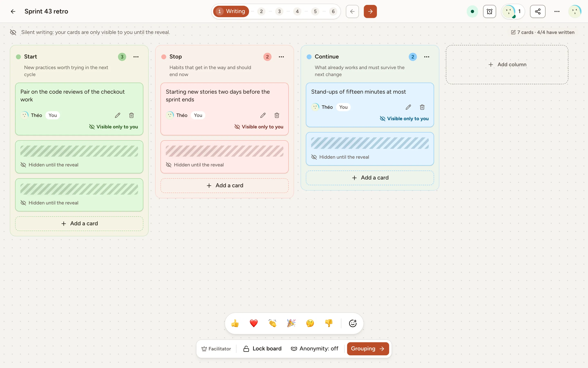Add column to the board
The width and height of the screenshot is (588, 368).
coord(507,64)
